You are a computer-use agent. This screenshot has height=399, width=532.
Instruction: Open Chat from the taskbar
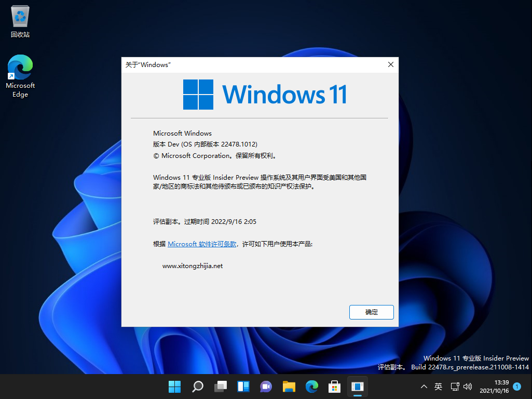(x=266, y=387)
